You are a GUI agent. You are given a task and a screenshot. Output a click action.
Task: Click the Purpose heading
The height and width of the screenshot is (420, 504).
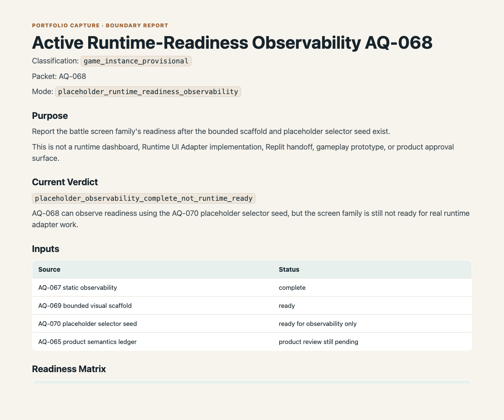tap(50, 115)
